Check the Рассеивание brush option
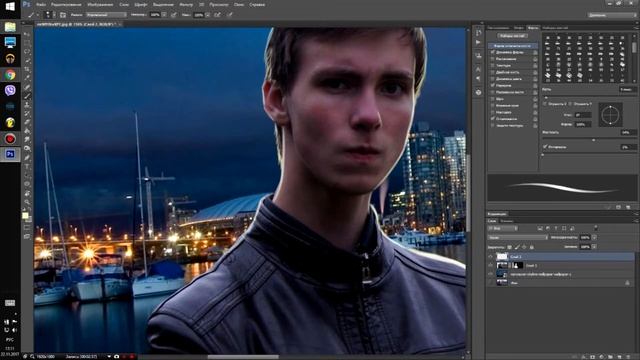The image size is (640, 360). 493,59
